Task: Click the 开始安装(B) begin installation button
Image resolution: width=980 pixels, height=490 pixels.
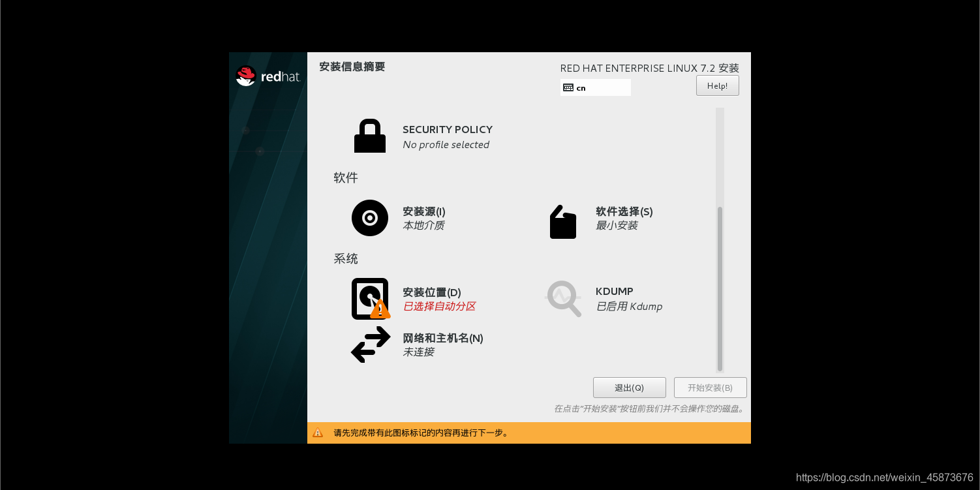Action: point(711,388)
